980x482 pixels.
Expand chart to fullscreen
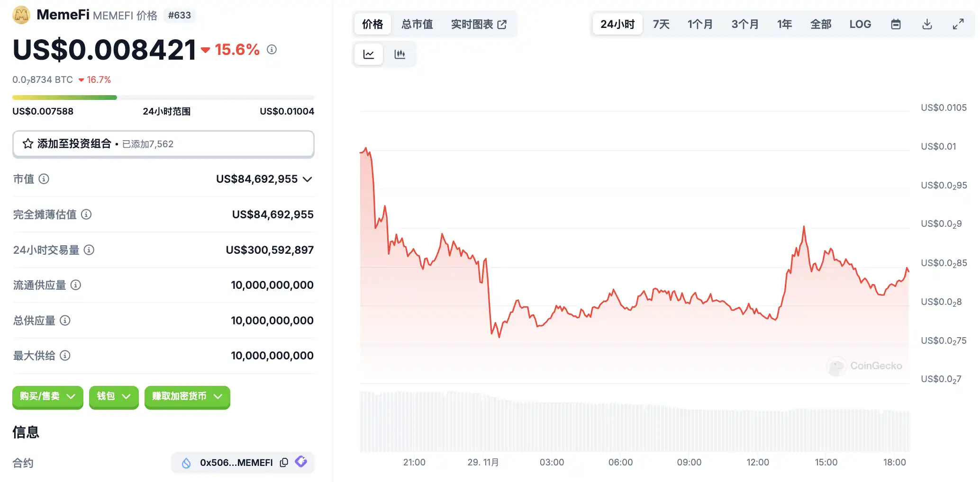pos(958,24)
